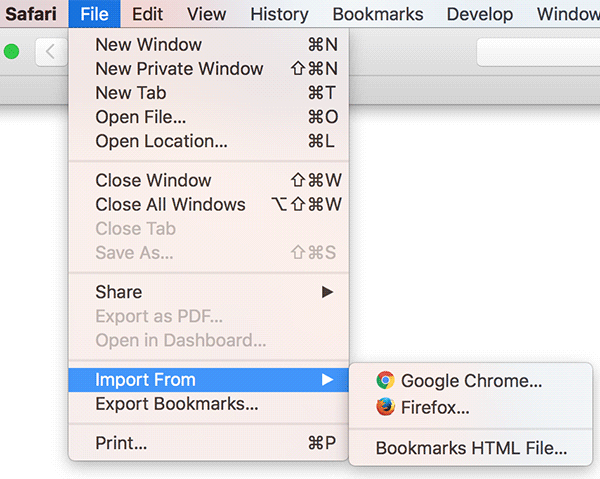This screenshot has height=479, width=600.
Task: Open the Develop menu
Action: coord(480,14)
